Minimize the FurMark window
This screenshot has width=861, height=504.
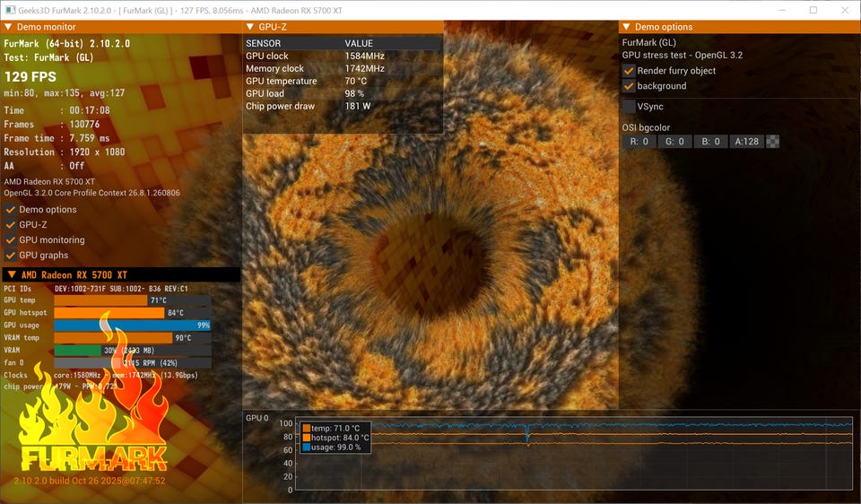pyautogui.click(x=783, y=10)
